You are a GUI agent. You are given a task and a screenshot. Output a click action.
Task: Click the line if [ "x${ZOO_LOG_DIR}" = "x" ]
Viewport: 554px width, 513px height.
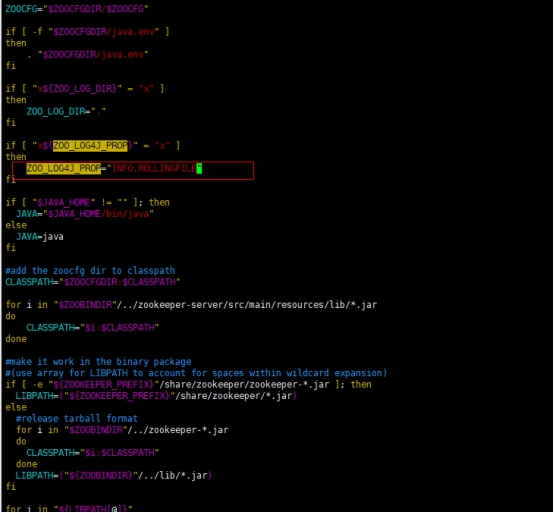pos(84,88)
